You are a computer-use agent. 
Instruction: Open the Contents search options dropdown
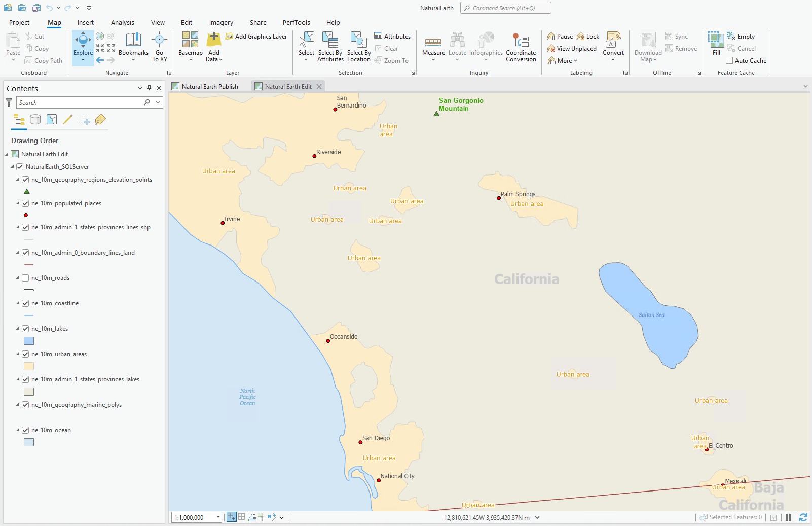pyautogui.click(x=158, y=102)
